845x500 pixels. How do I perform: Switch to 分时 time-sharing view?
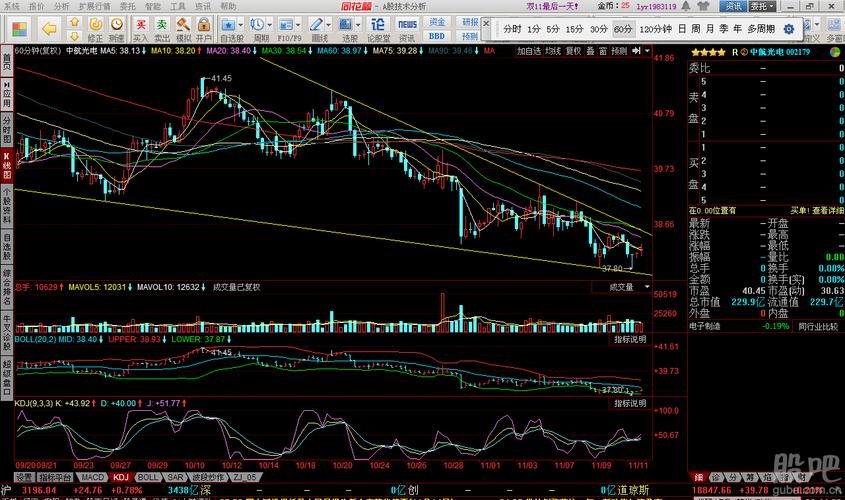pos(512,29)
